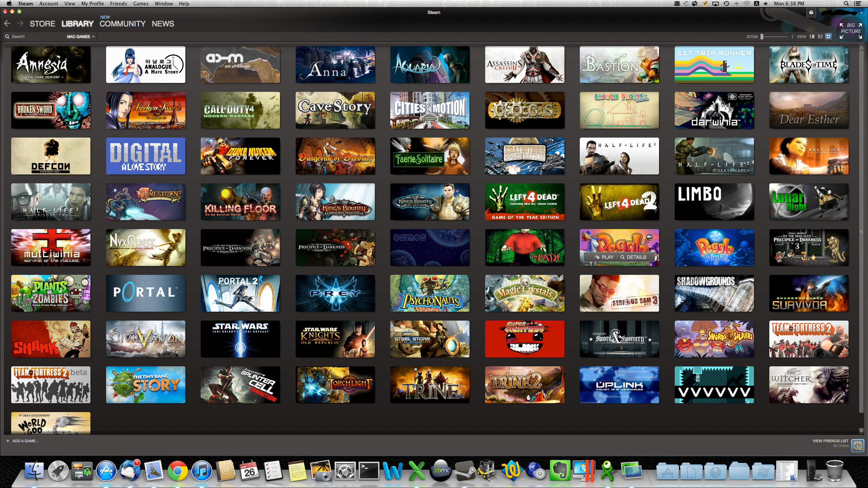The image size is (868, 488).
Task: Open friends list avatar icon
Action: [x=857, y=445]
